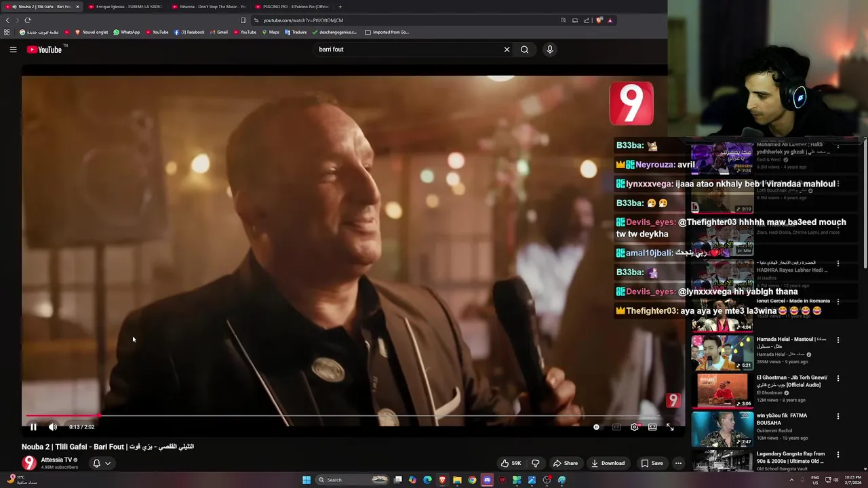Click the taskbar Search box
This screenshot has height=488, width=868.
353,480
